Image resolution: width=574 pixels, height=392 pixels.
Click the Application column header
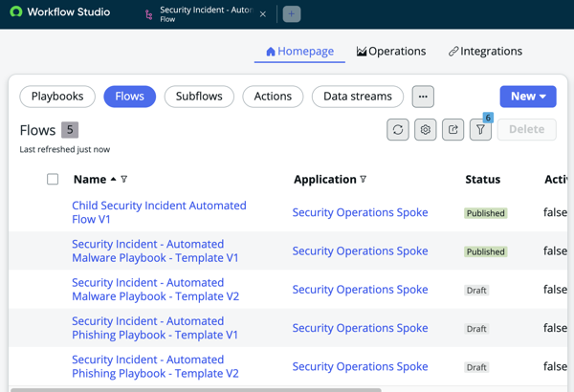pyautogui.click(x=325, y=179)
